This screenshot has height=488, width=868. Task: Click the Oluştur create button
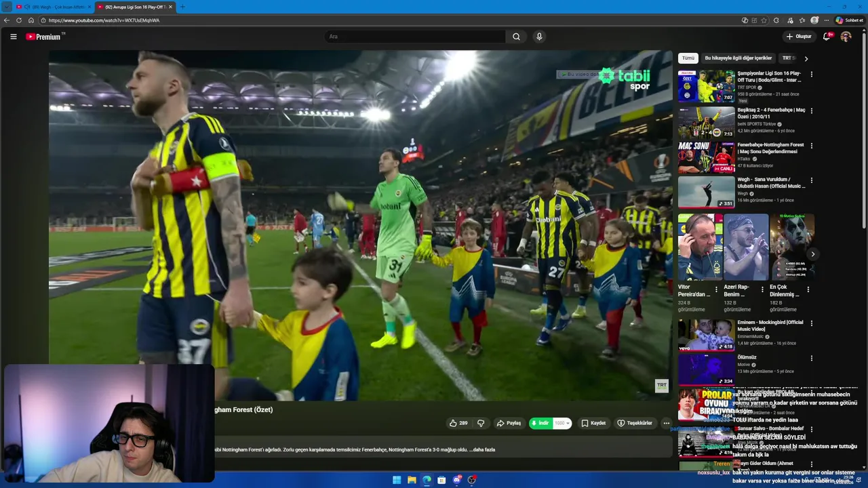[799, 37]
